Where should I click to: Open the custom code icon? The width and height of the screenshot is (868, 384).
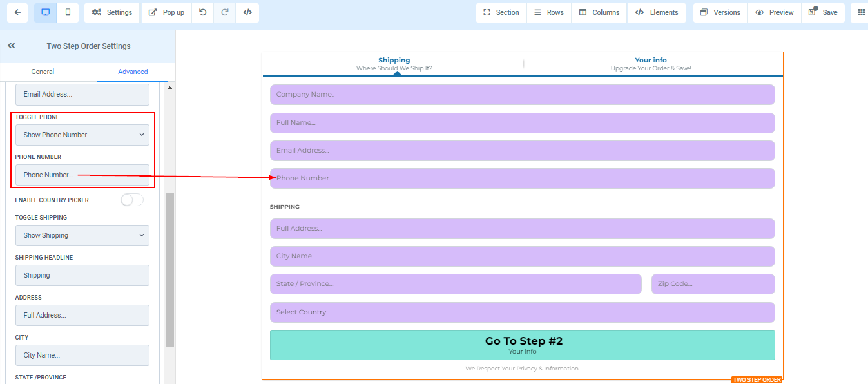coord(247,12)
